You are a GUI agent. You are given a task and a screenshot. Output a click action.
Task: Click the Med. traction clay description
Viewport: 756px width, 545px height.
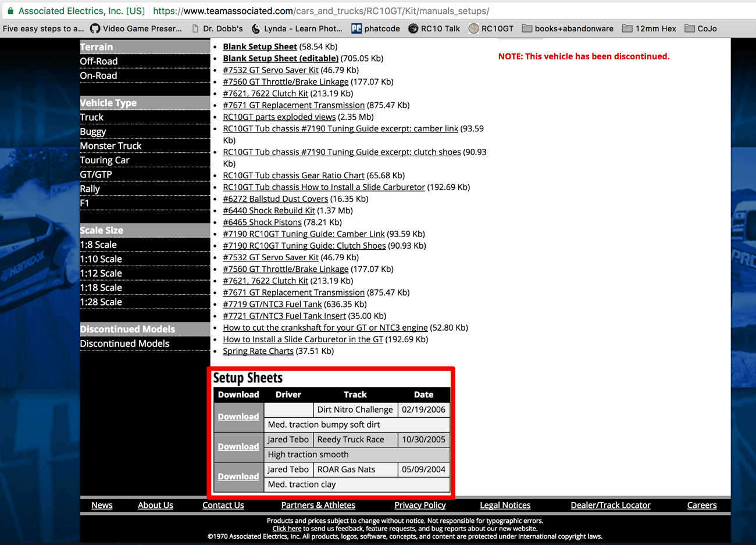click(302, 485)
